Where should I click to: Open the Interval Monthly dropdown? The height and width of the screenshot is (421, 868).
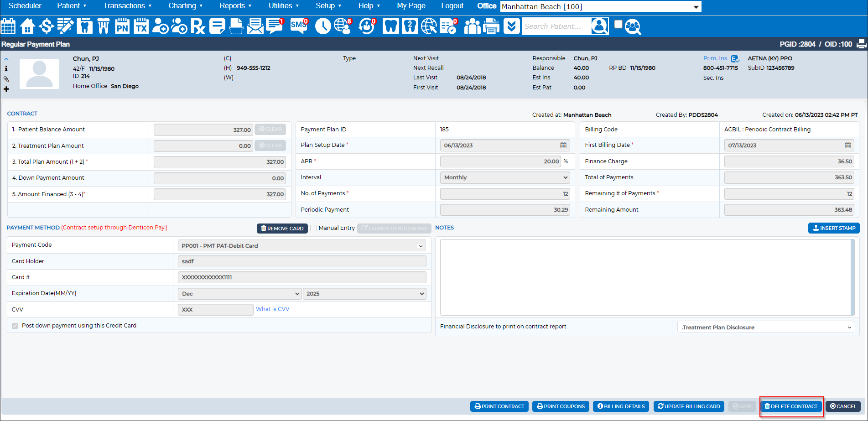tap(505, 177)
